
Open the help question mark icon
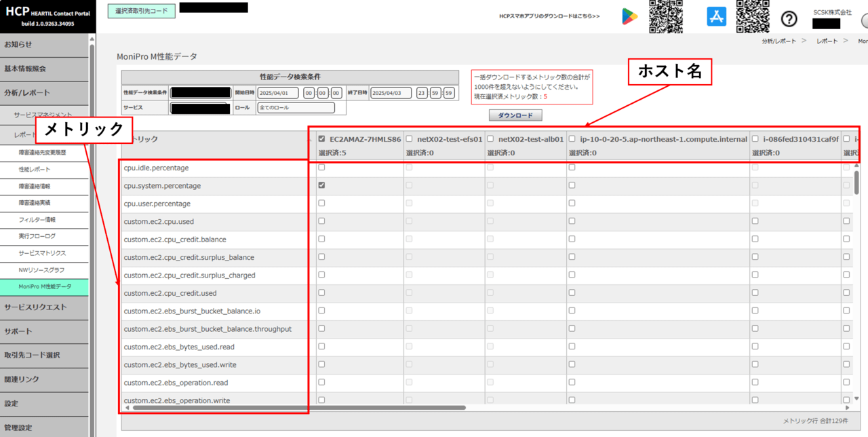click(789, 19)
